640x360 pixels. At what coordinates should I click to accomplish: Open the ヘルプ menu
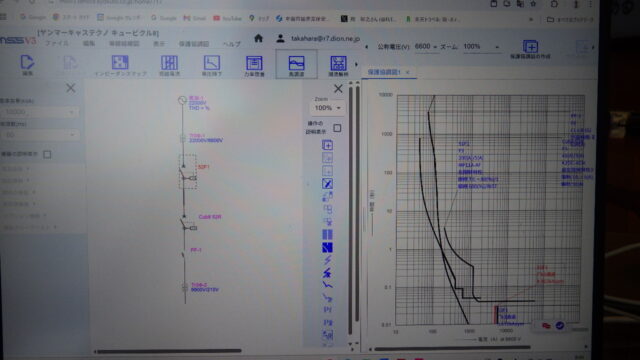click(231, 44)
